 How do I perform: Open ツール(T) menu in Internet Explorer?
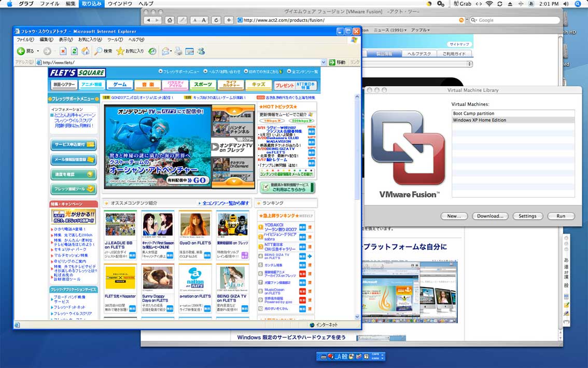pos(115,39)
